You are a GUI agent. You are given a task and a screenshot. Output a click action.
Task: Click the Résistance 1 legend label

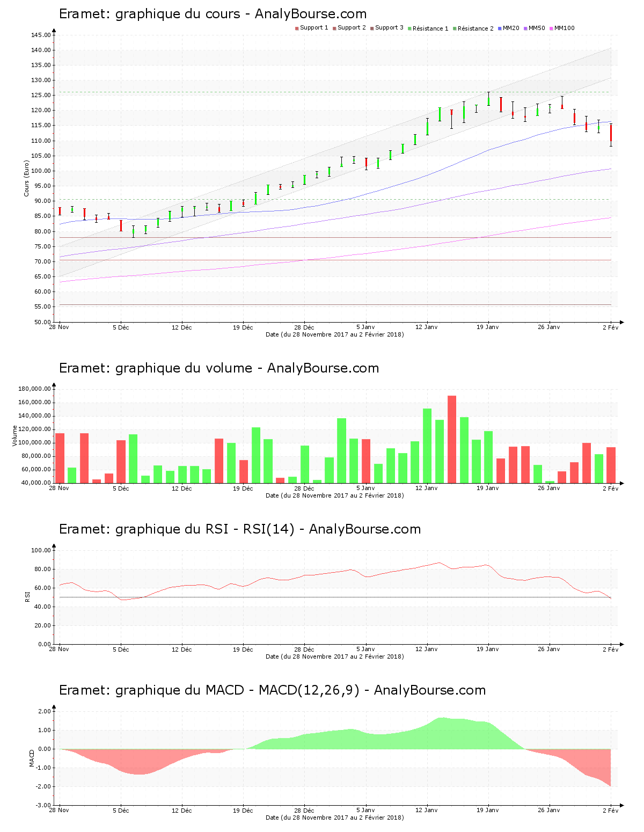pos(430,28)
